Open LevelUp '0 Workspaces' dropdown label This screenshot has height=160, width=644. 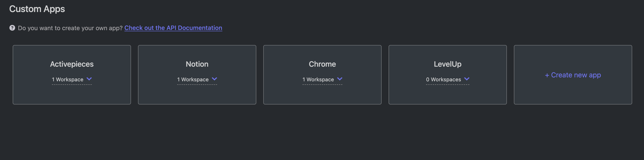tap(444, 79)
